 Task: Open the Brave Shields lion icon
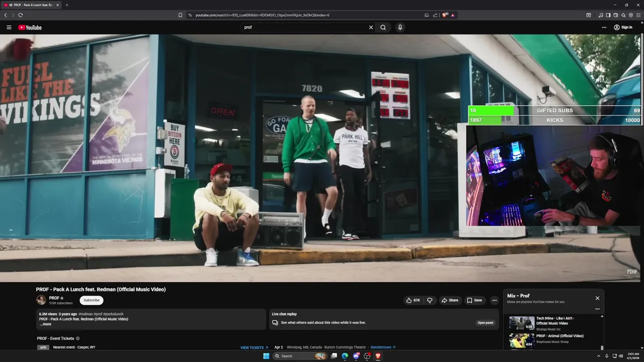coord(445,15)
